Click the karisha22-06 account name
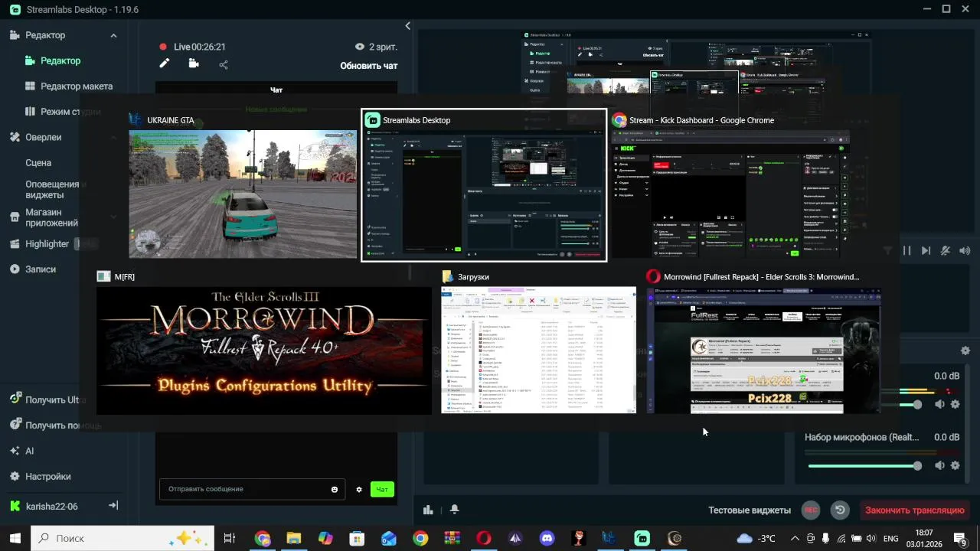Image resolution: width=980 pixels, height=551 pixels. click(x=51, y=507)
